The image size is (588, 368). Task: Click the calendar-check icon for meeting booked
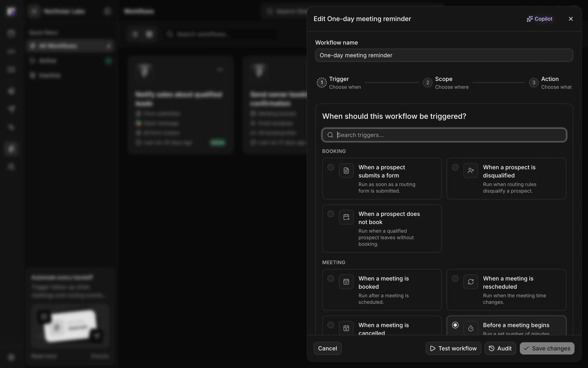[346, 282]
